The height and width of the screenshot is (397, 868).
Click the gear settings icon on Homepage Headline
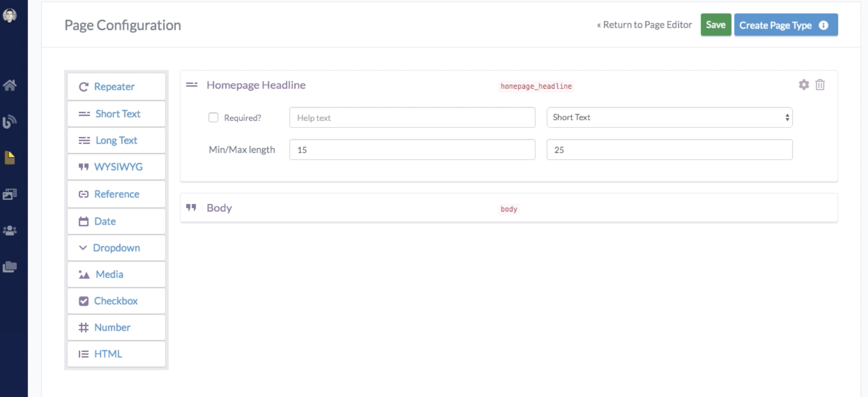pos(804,85)
